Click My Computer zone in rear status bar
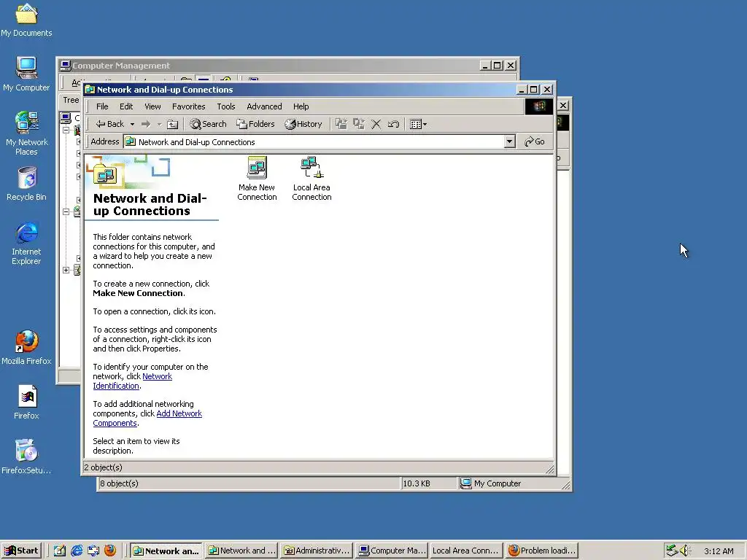747x560 pixels. [x=491, y=484]
